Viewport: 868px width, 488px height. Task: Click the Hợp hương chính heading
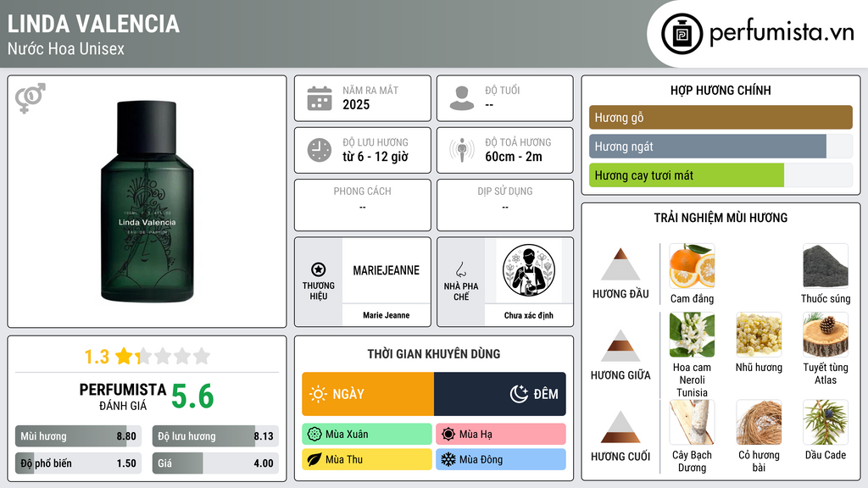point(721,90)
